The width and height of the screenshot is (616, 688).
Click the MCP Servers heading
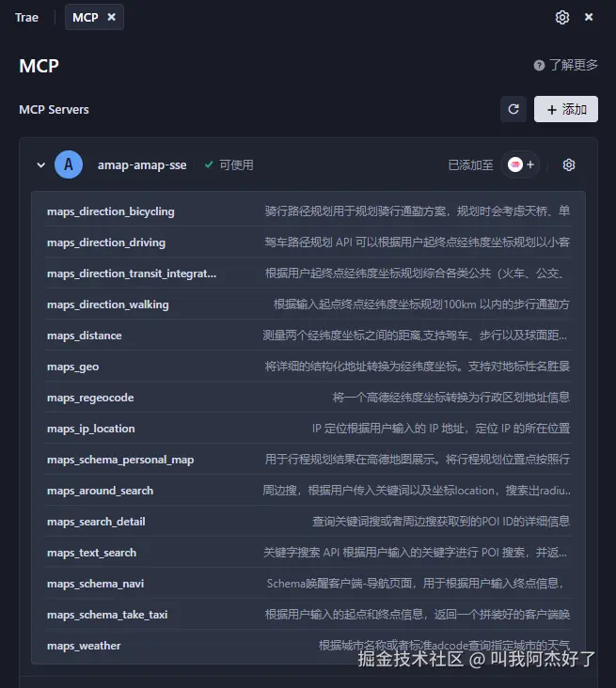click(54, 109)
